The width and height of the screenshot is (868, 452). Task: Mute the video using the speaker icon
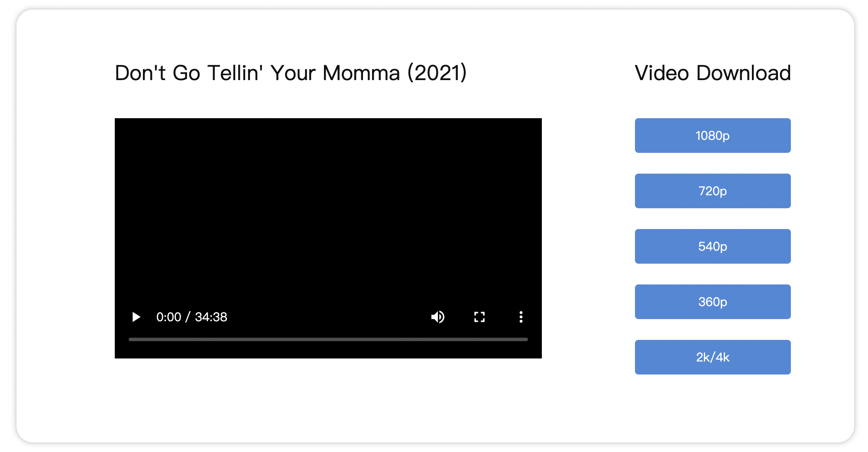[x=438, y=317]
